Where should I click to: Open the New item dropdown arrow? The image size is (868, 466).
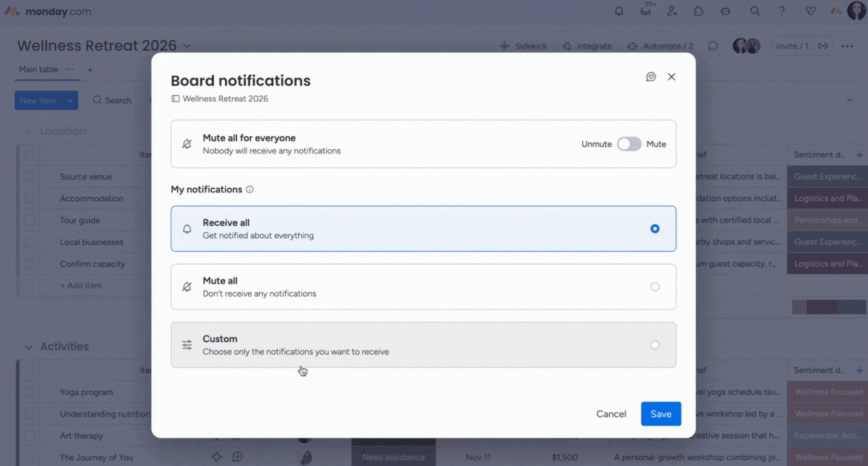69,100
